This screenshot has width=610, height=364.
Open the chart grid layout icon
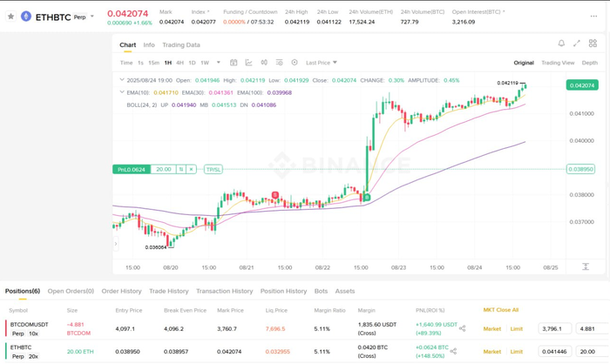tap(593, 44)
